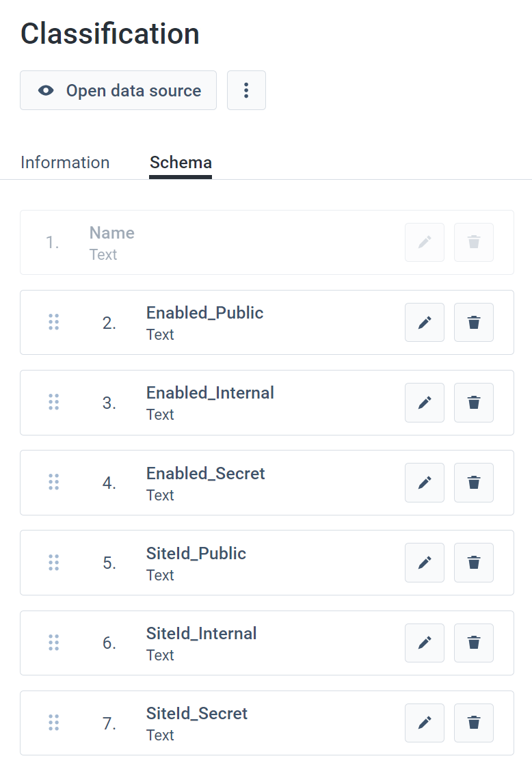Image resolution: width=532 pixels, height=778 pixels.
Task: Delete the Enabled_Internal field
Action: coord(474,403)
